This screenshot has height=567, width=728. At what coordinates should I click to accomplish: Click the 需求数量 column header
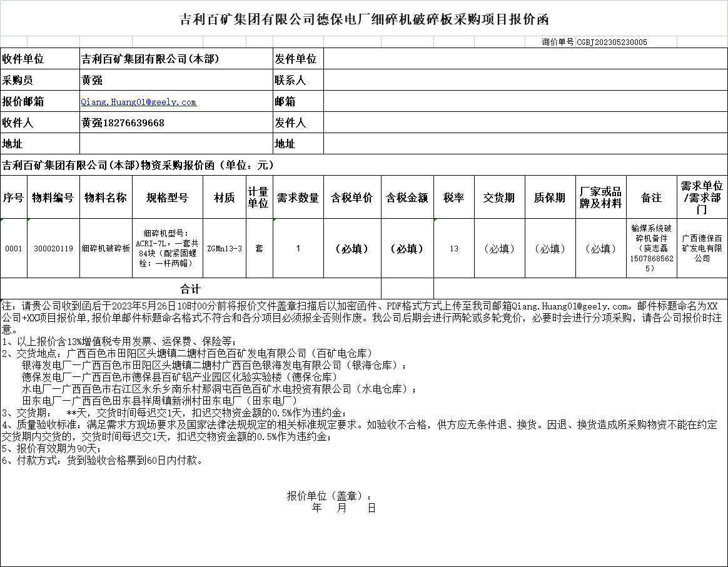click(x=298, y=197)
